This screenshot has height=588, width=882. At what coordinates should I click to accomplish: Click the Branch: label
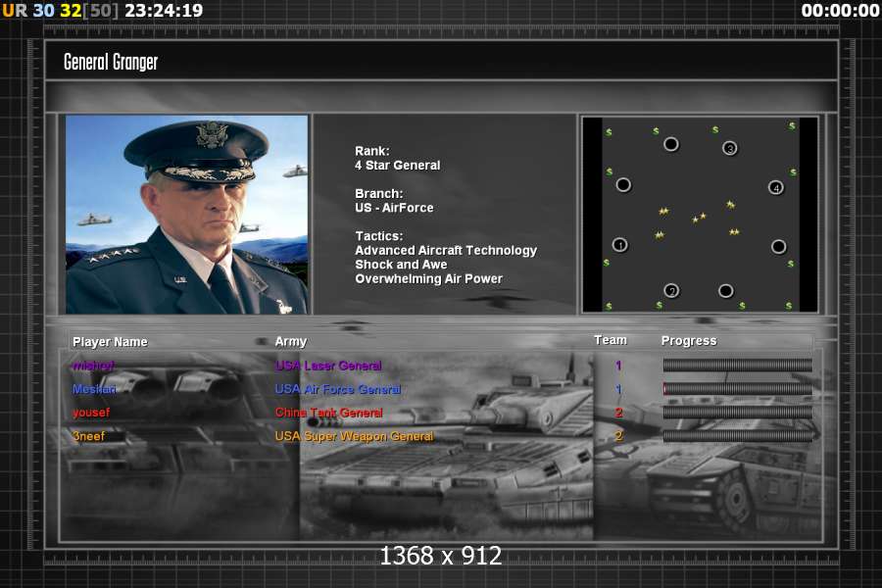click(378, 194)
